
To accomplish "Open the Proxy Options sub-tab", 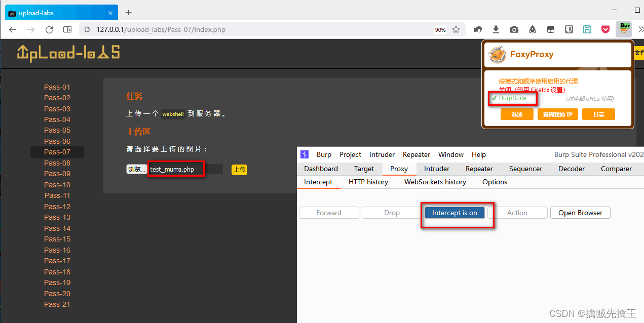I will point(495,182).
